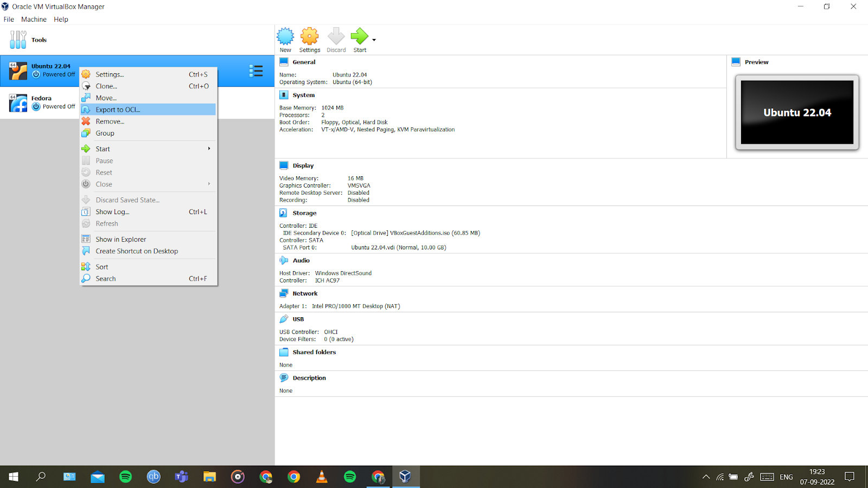The width and height of the screenshot is (868, 488).
Task: Click the Base Memory 1024 MB value
Action: click(x=332, y=108)
